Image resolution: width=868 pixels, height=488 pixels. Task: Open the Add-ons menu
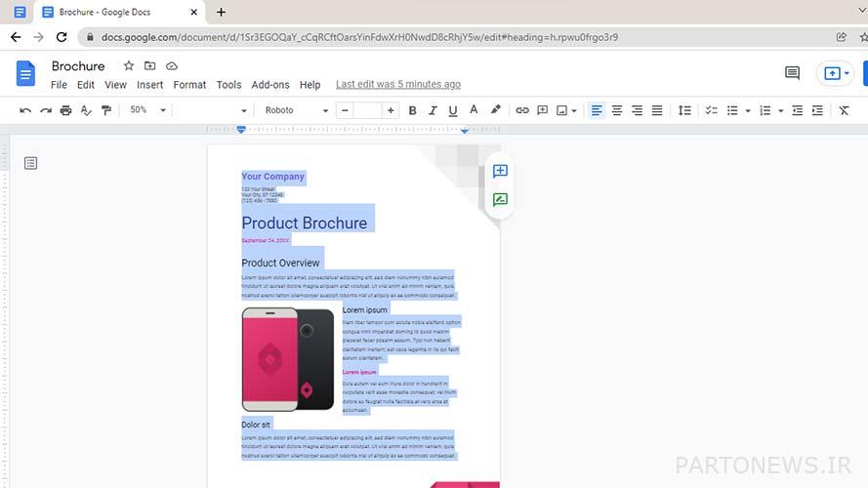[270, 85]
